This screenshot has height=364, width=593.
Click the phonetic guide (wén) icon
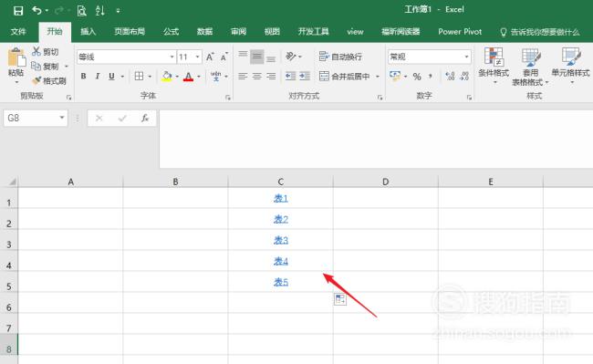(x=215, y=77)
